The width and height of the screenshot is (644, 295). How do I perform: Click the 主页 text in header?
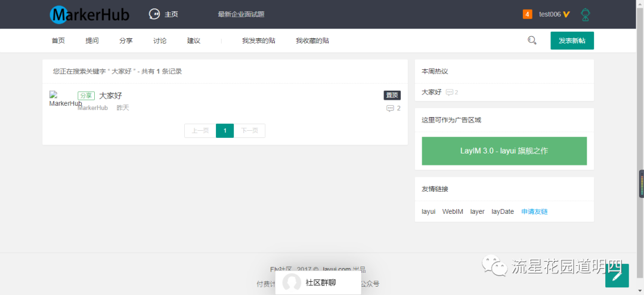tap(171, 14)
